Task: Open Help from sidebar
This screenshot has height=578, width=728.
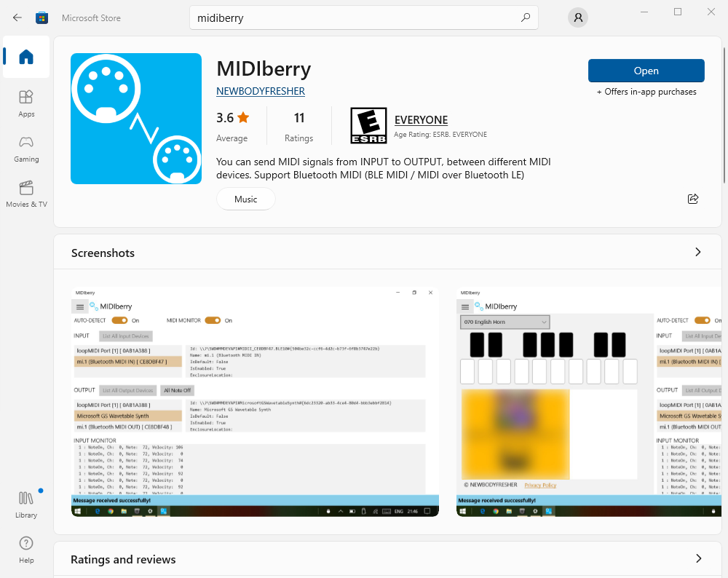Action: click(x=26, y=550)
